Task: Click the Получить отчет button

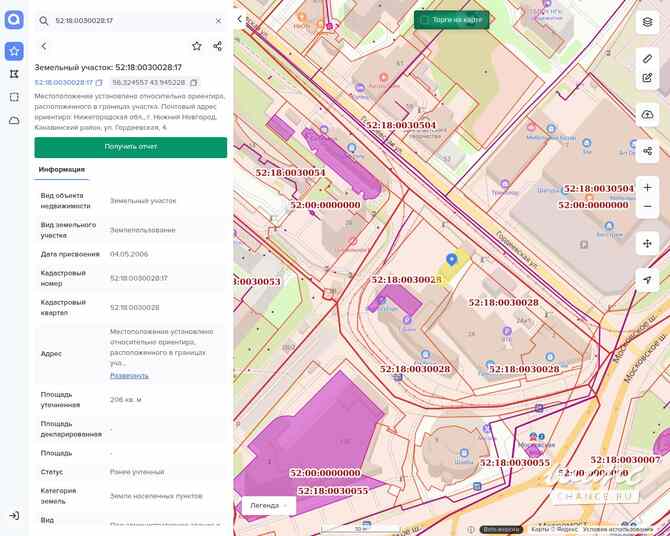Action: (x=131, y=147)
